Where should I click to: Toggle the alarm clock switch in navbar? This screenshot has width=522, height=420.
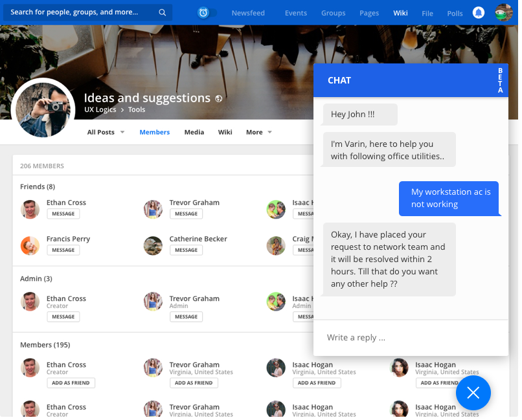click(x=207, y=13)
